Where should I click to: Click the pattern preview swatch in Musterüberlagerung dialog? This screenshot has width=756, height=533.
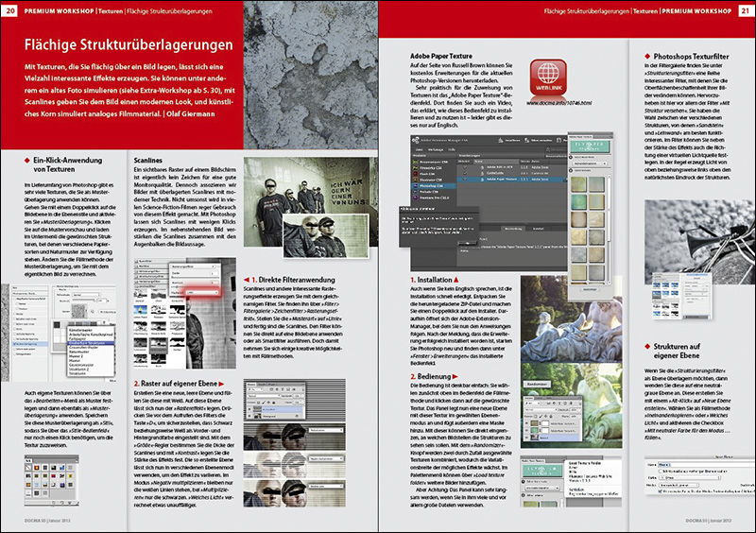[x=79, y=311]
